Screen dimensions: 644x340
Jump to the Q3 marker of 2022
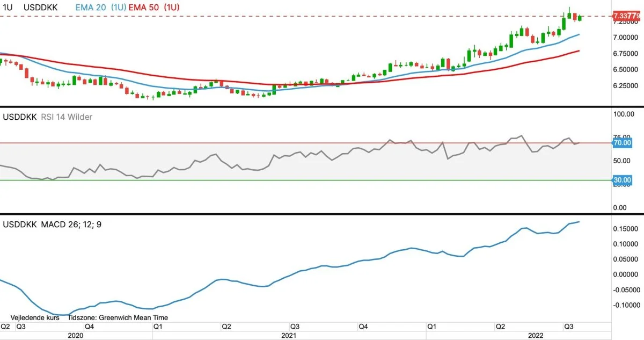569,326
